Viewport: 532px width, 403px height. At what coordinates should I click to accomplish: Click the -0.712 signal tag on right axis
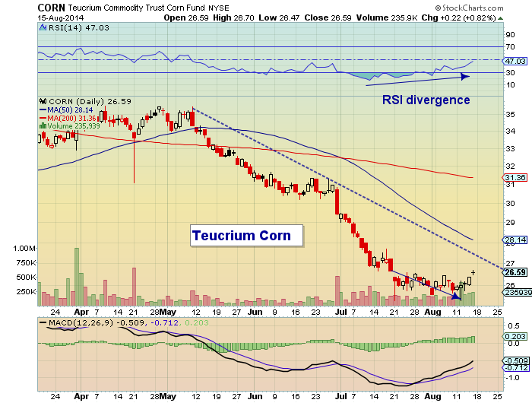(515, 368)
